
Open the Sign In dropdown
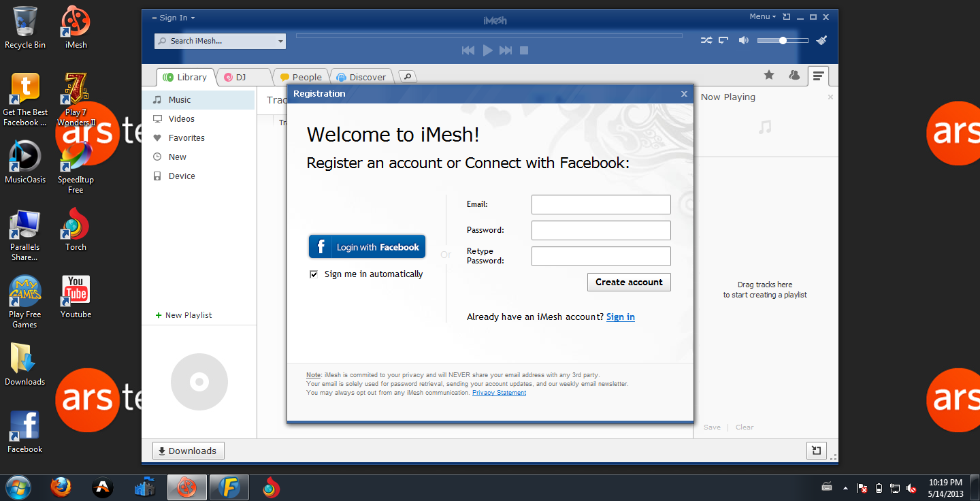point(174,18)
